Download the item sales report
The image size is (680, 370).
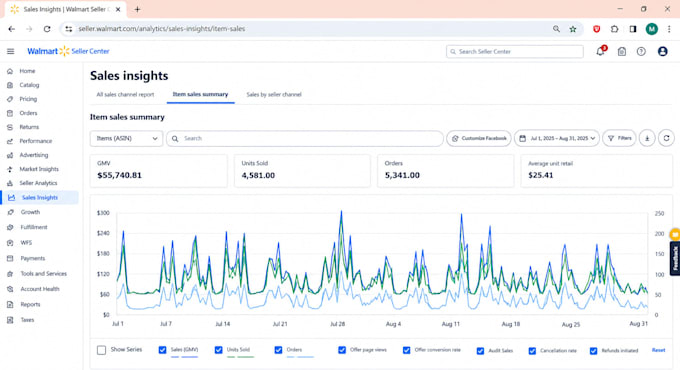pyautogui.click(x=647, y=138)
